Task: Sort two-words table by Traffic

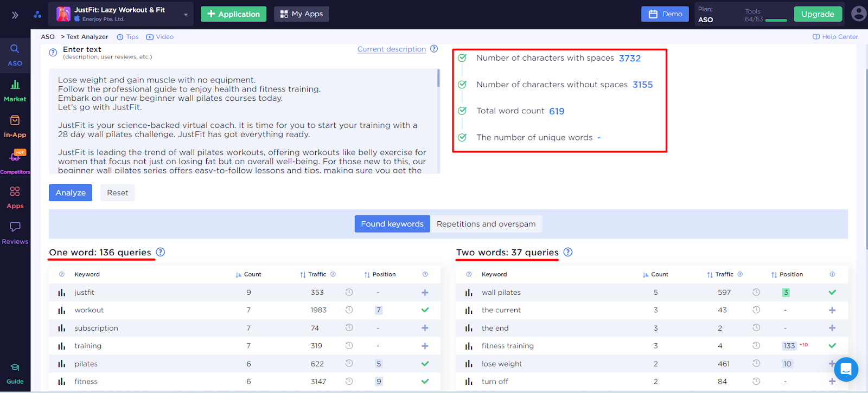Action: tap(720, 274)
